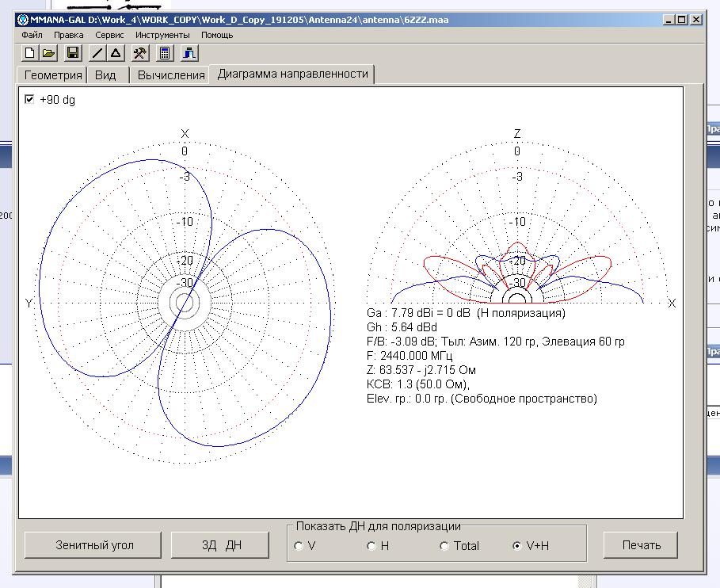Switch to the Вычисления tab
The height and width of the screenshot is (588, 720).
coord(171,75)
